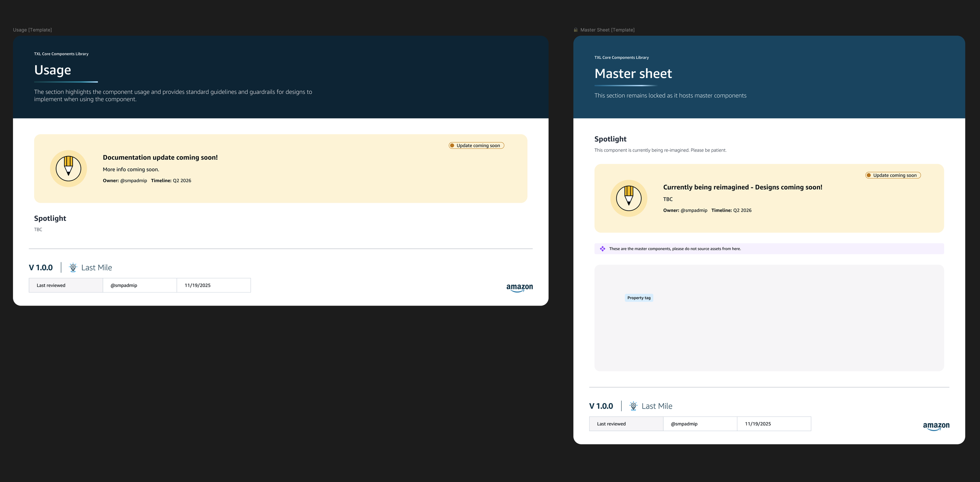Select TXL Core Components Library text in Usage header
980x482 pixels.
pyautogui.click(x=61, y=54)
